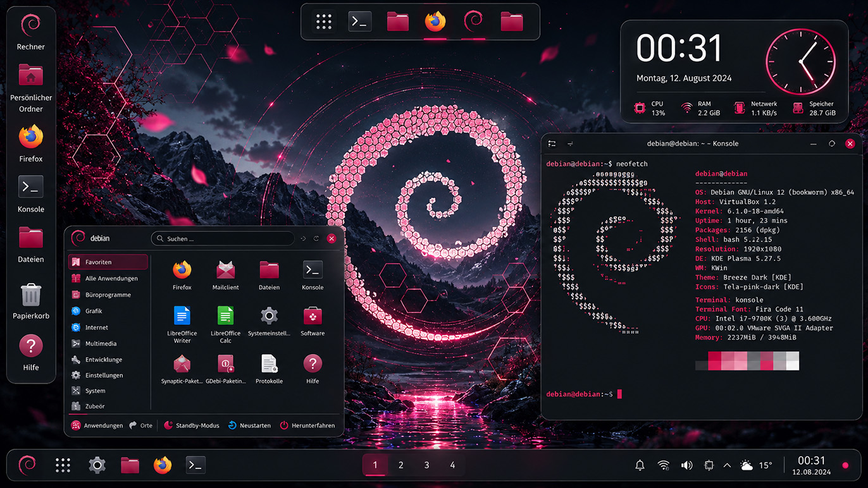Screen dimensions: 868x488
Task: Open settings gear in bottom panel
Action: [x=97, y=465]
